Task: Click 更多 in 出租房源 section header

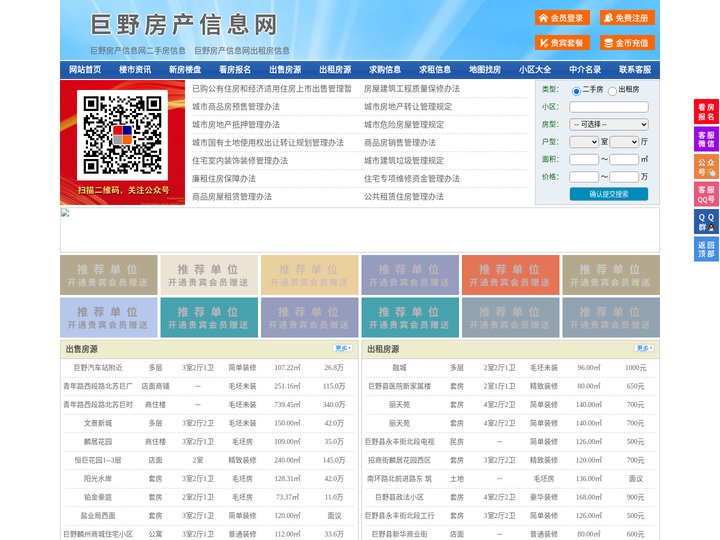Action: 644,348
